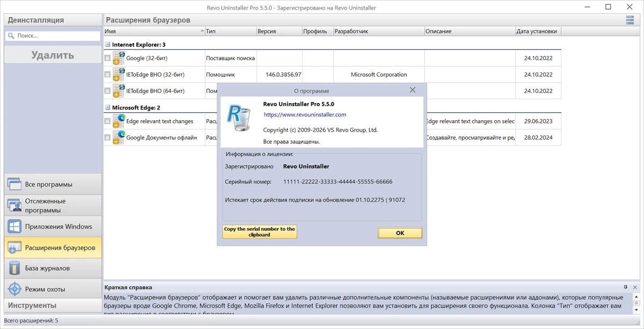Tick the checkbox for IEToEdge BHO (32-бит)

[108, 75]
